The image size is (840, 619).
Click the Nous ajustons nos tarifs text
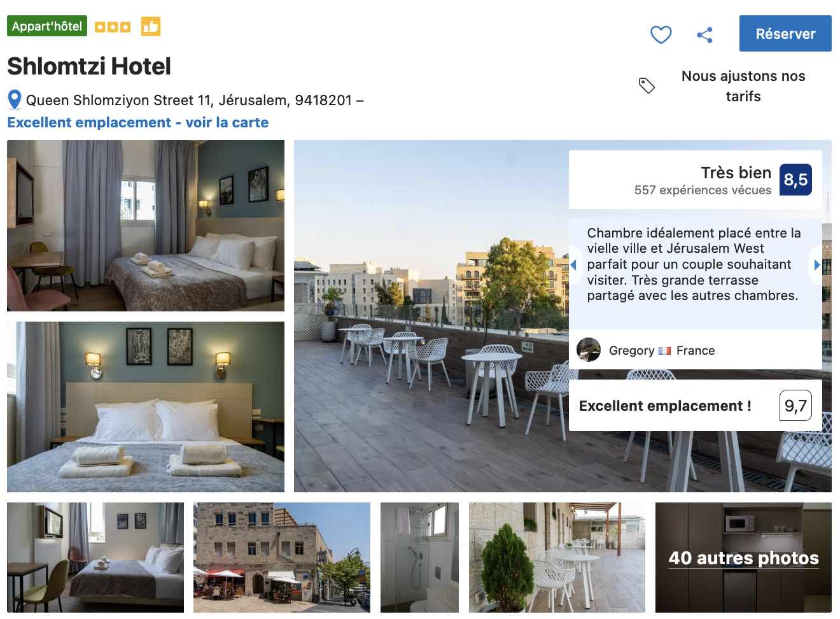(743, 86)
